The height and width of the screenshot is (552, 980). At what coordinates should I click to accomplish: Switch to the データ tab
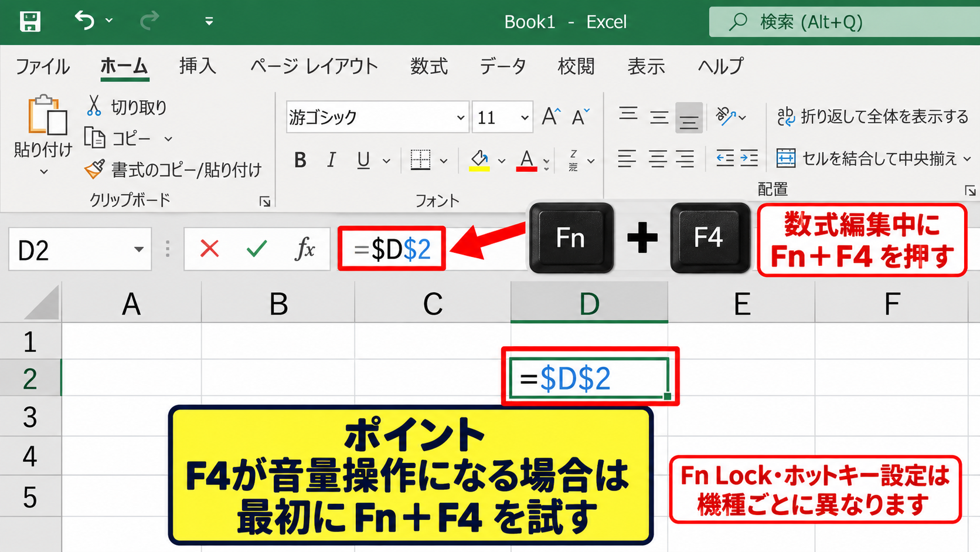pyautogui.click(x=502, y=66)
